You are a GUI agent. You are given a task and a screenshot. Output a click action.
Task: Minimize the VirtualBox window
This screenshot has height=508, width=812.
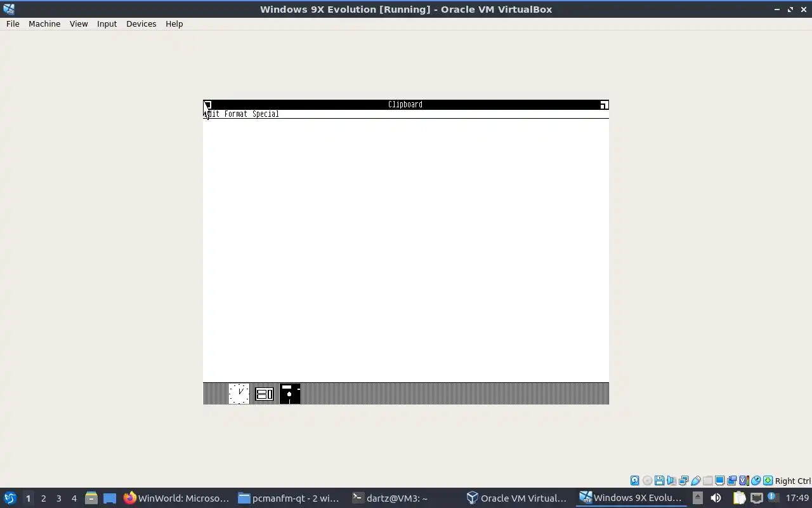tap(777, 10)
